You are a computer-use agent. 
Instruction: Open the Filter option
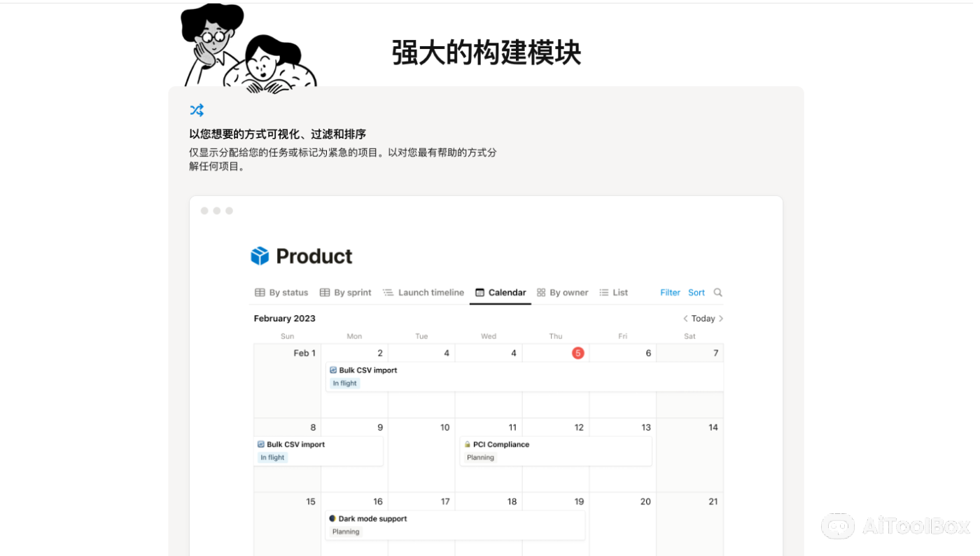tap(669, 292)
